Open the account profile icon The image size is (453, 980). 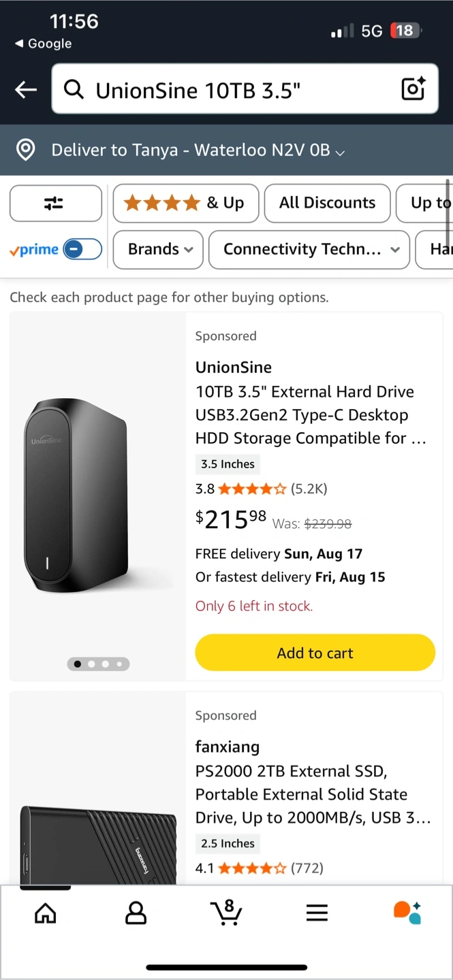(x=136, y=913)
